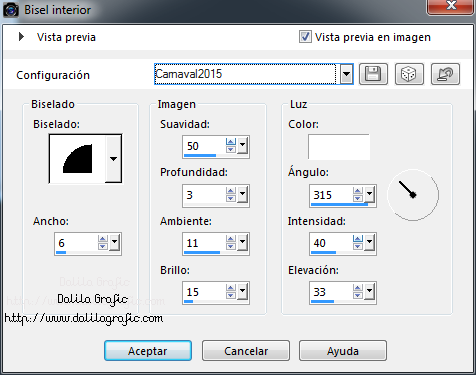Decrease Ancho with the down spinner
The width and height of the screenshot is (476, 375).
[103, 247]
